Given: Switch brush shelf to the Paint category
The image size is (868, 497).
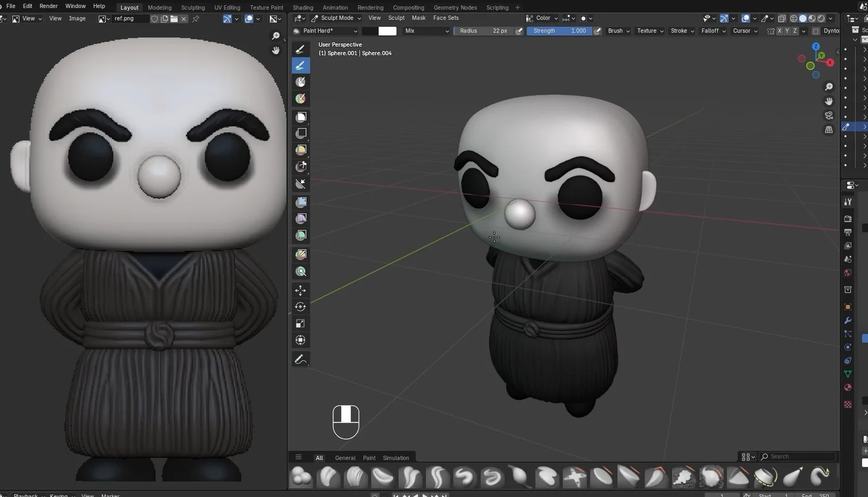Looking at the screenshot, I should pyautogui.click(x=369, y=457).
